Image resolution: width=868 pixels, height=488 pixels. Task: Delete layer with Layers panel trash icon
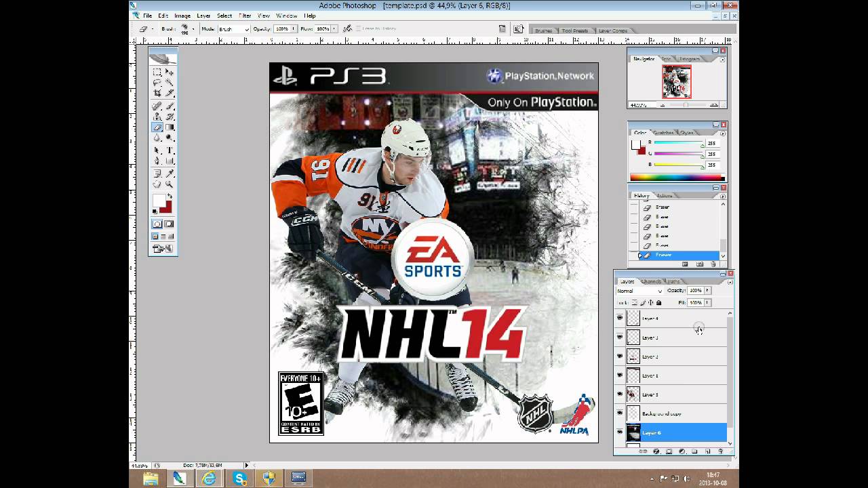tap(720, 451)
